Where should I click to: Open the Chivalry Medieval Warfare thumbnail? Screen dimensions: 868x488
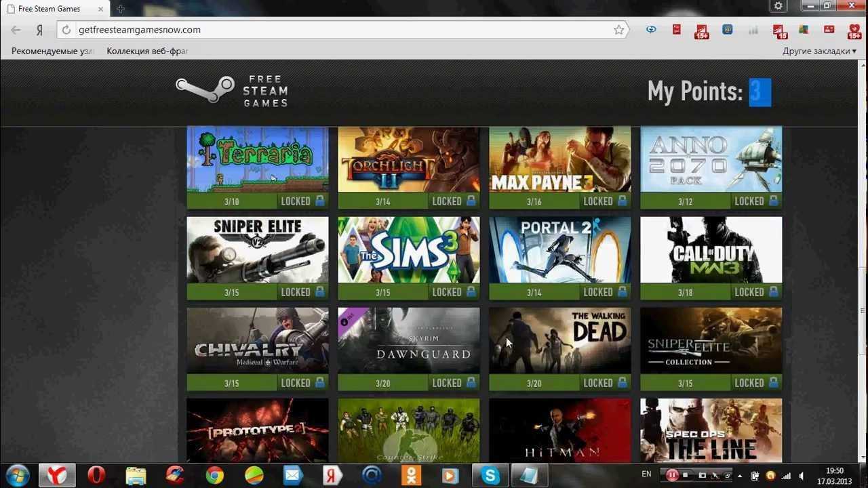(x=258, y=340)
